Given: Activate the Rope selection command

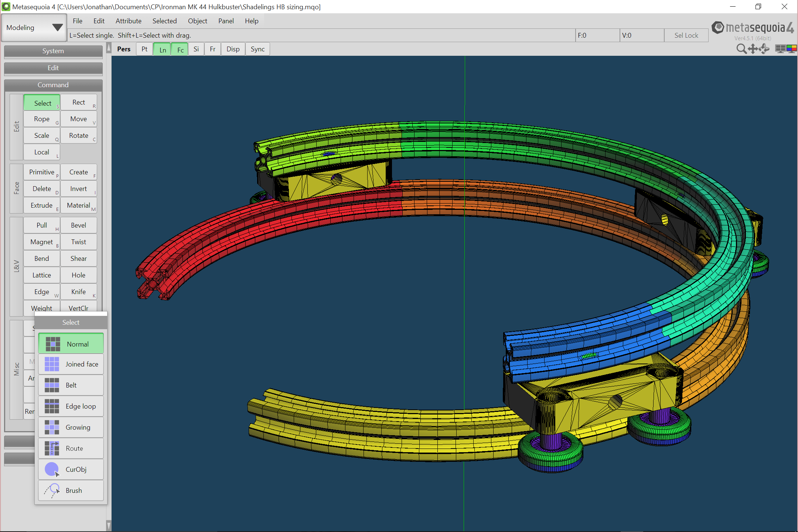Looking at the screenshot, I should (x=42, y=119).
